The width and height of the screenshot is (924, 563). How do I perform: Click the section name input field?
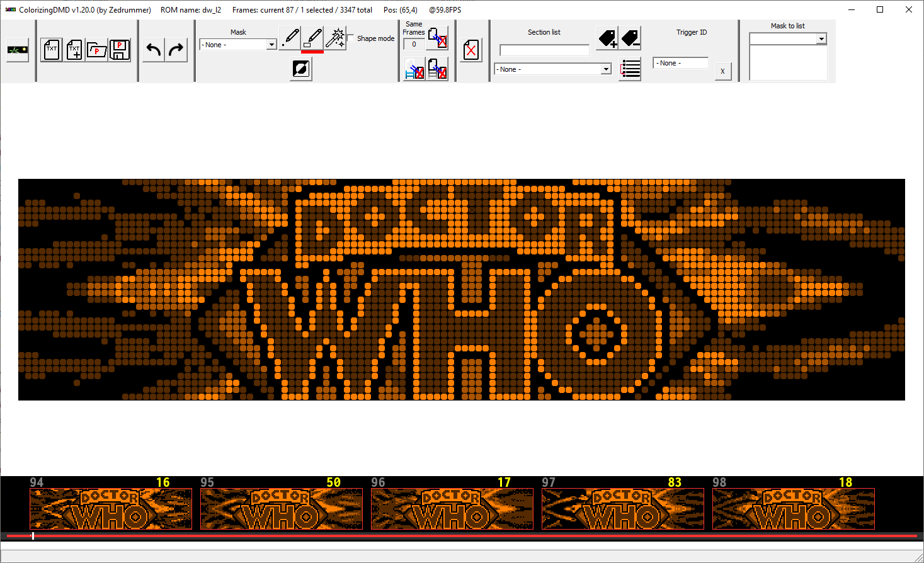(544, 50)
